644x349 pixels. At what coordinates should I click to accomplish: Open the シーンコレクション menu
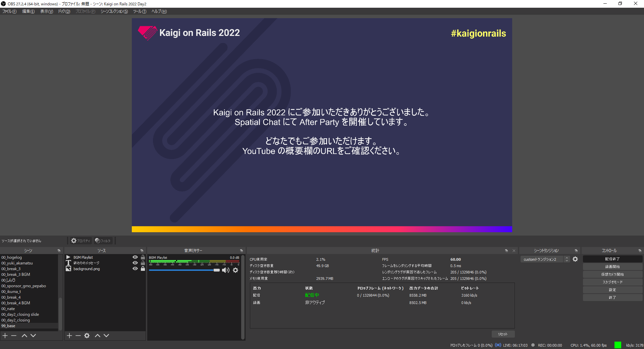click(114, 11)
